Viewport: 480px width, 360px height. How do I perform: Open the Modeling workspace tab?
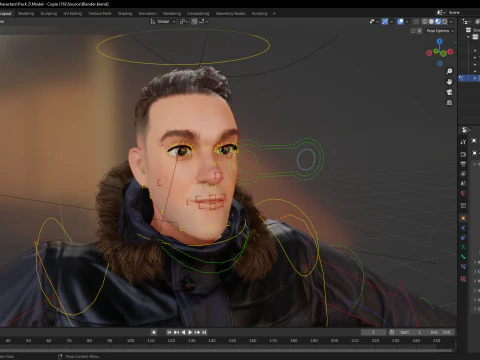(x=26, y=14)
